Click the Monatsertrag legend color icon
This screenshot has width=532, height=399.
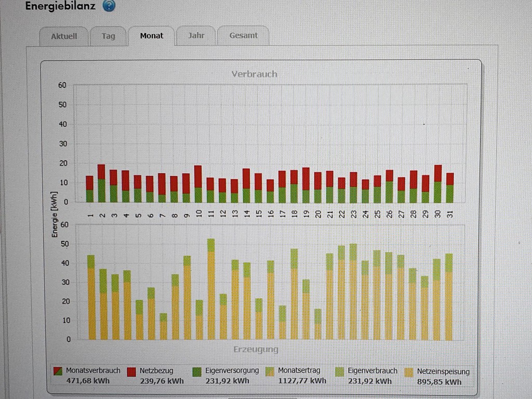270,371
